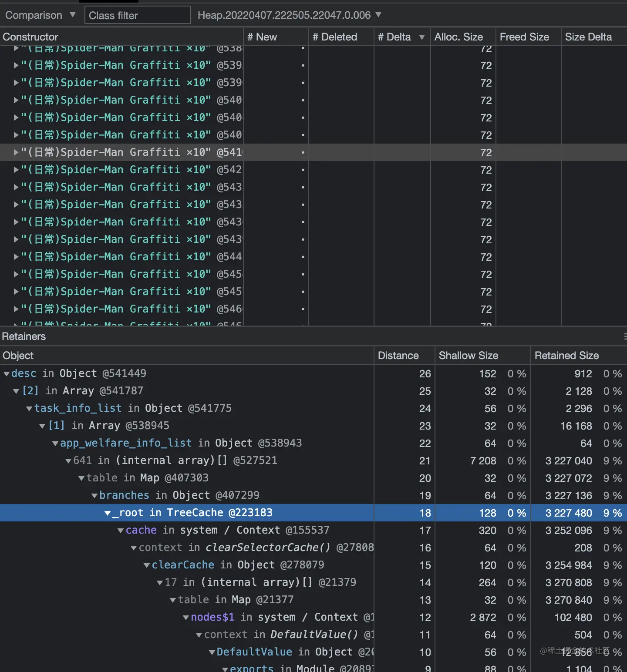The height and width of the screenshot is (672, 627).
Task: Click the Class filter input field
Action: coord(137,15)
